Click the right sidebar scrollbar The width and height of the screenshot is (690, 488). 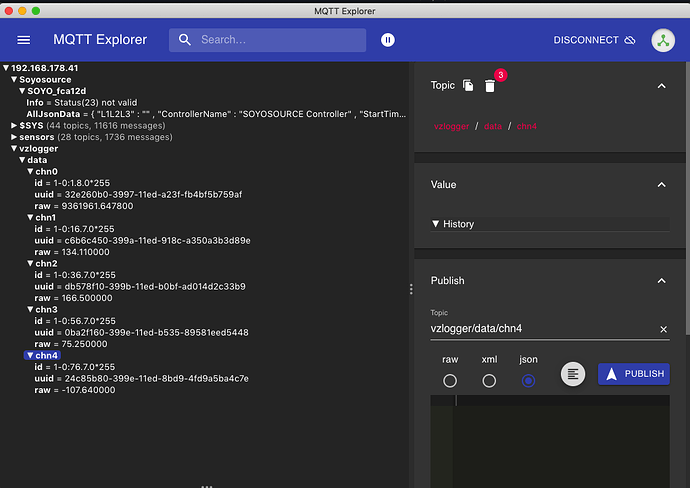click(x=687, y=198)
